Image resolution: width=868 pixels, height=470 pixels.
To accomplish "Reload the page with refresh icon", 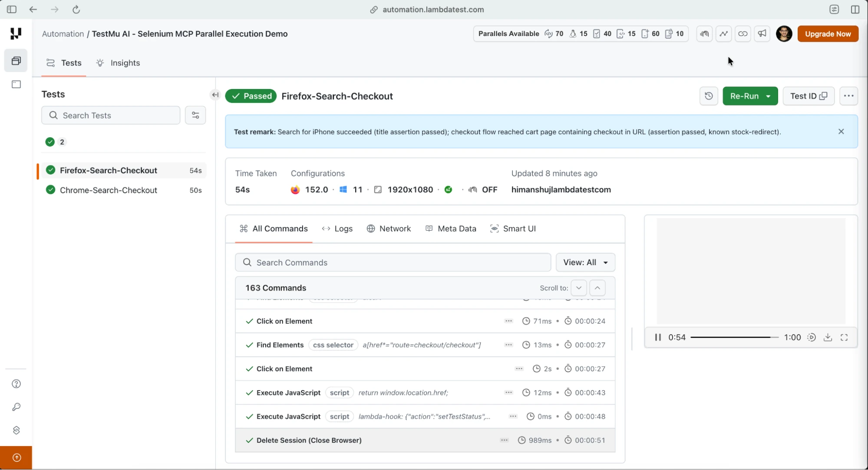I will click(76, 10).
